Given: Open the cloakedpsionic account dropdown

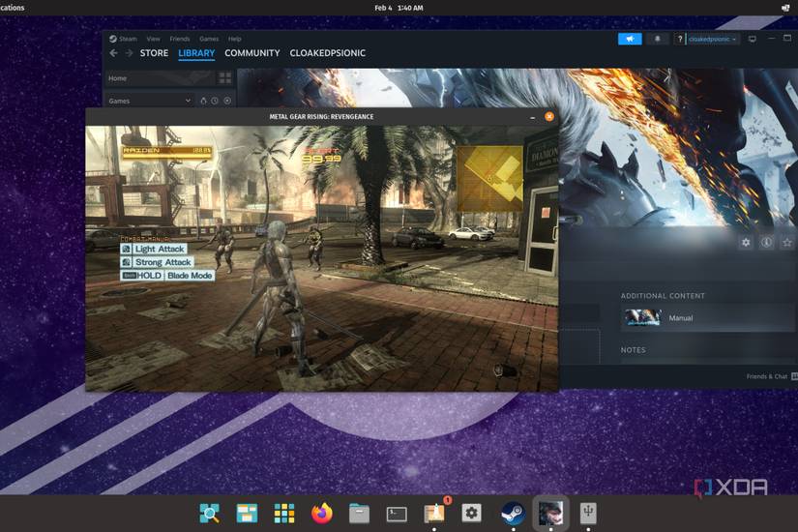Looking at the screenshot, I should click(711, 39).
